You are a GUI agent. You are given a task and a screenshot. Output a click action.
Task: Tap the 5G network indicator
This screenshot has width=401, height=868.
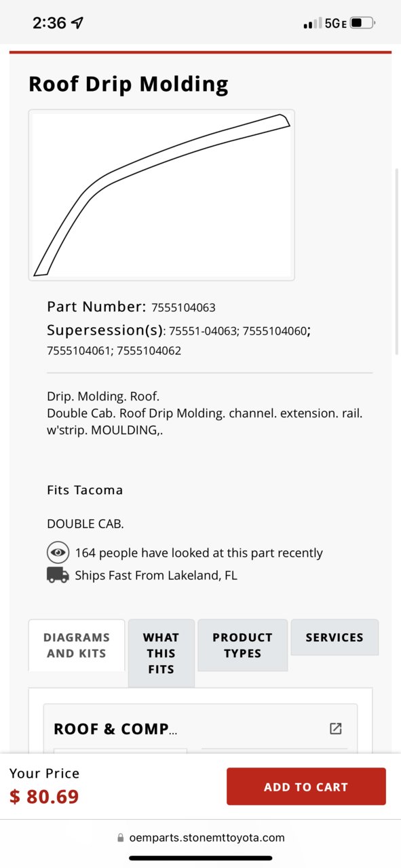click(x=336, y=23)
